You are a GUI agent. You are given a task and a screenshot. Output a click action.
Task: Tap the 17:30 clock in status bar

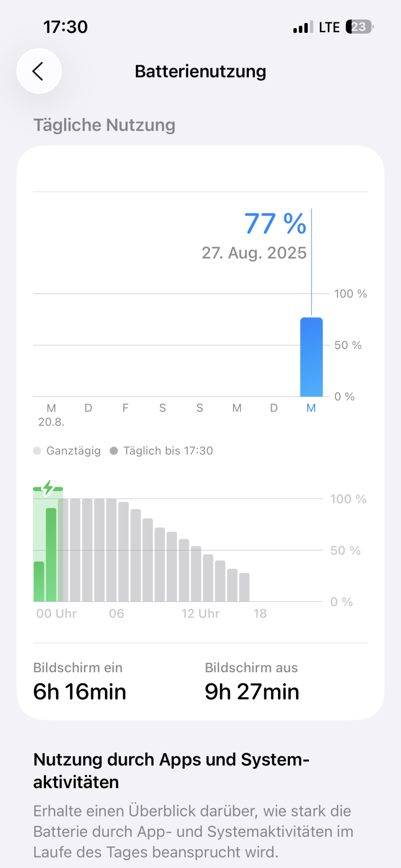click(65, 27)
